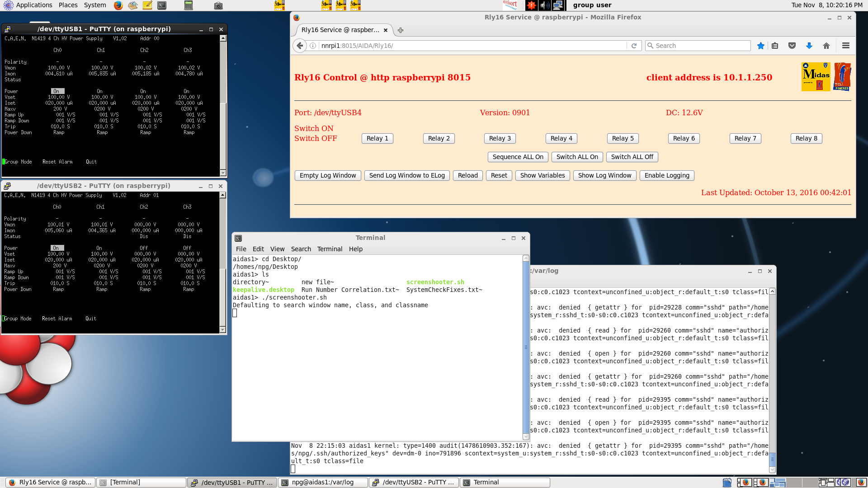Click Send Log Window to ELog
Screen dimensions: 868x488
(x=407, y=175)
